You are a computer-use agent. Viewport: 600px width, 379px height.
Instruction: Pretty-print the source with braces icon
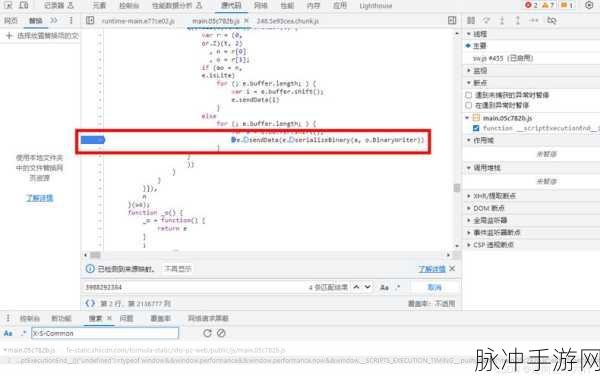[x=90, y=304]
